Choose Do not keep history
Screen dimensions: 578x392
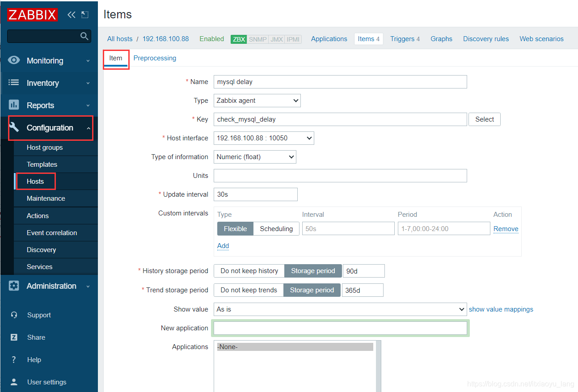[249, 271]
